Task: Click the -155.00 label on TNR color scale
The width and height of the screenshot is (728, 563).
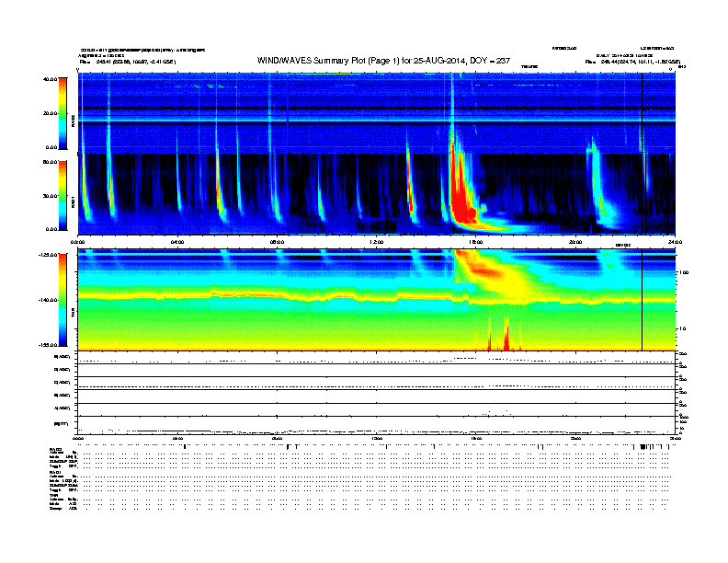Action: click(48, 345)
